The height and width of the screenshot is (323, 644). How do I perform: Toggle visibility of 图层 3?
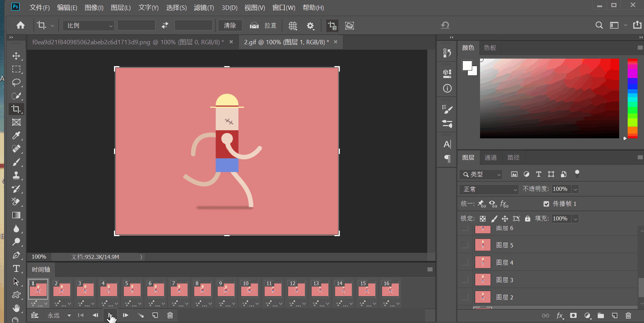click(465, 280)
